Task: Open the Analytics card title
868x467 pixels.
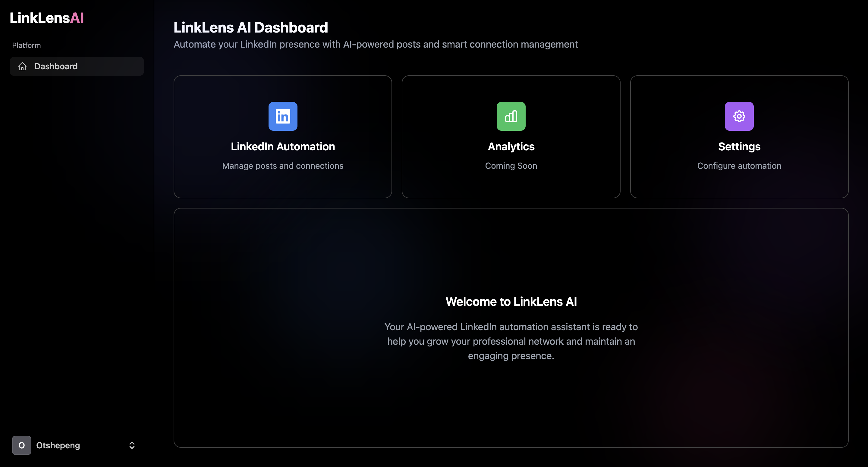Action: pos(511,146)
